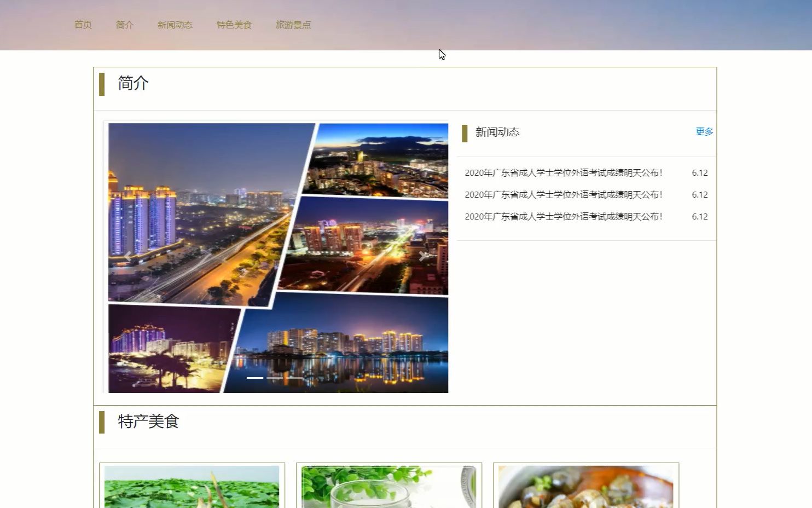Viewport: 812px width, 508px height.
Task: Click the 特产美食 section heading
Action: (148, 422)
